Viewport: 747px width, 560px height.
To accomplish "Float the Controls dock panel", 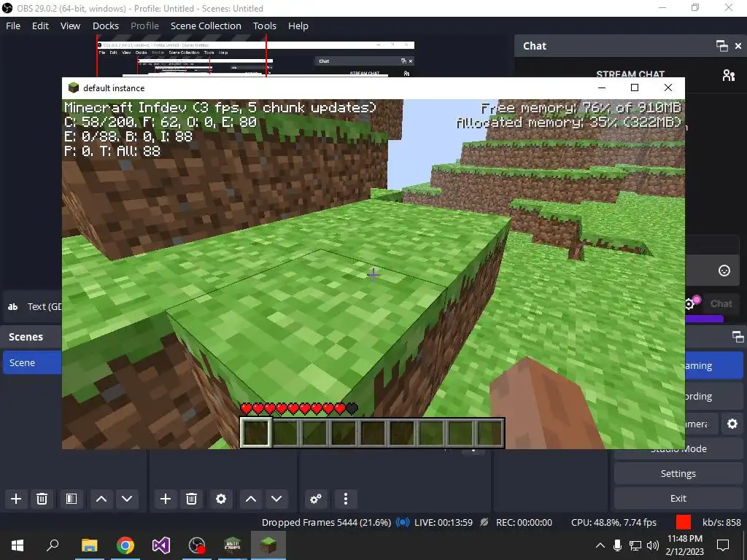I will pos(738,337).
